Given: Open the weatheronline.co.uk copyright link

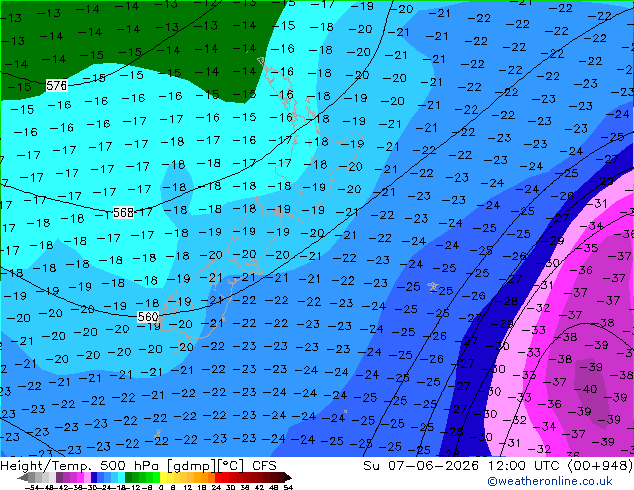Looking at the screenshot, I should (550, 481).
